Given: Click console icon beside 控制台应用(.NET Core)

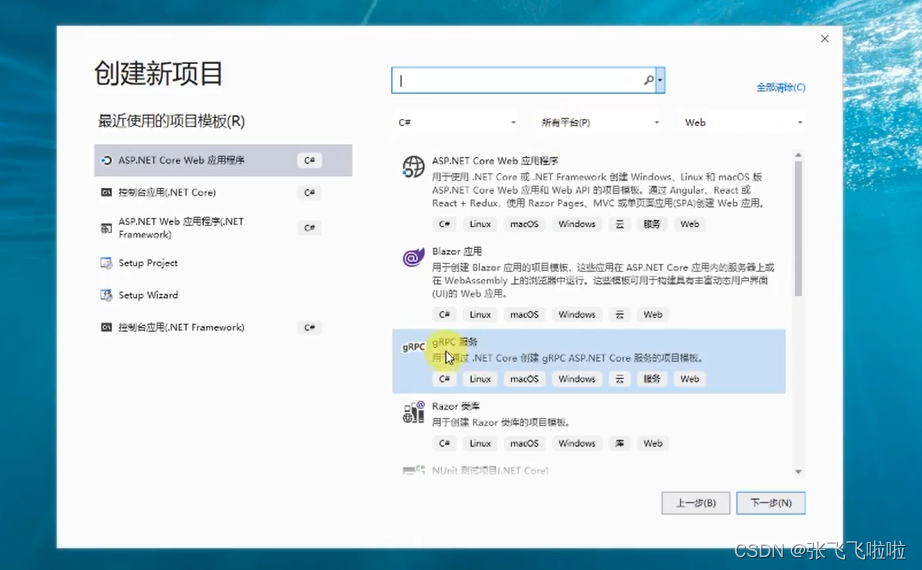Looking at the screenshot, I should point(106,192).
